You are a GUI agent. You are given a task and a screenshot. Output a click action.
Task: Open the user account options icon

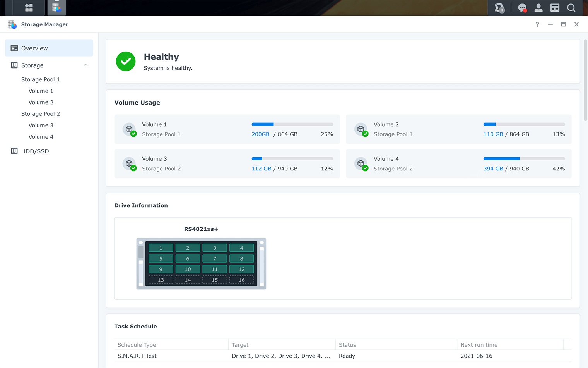click(539, 8)
